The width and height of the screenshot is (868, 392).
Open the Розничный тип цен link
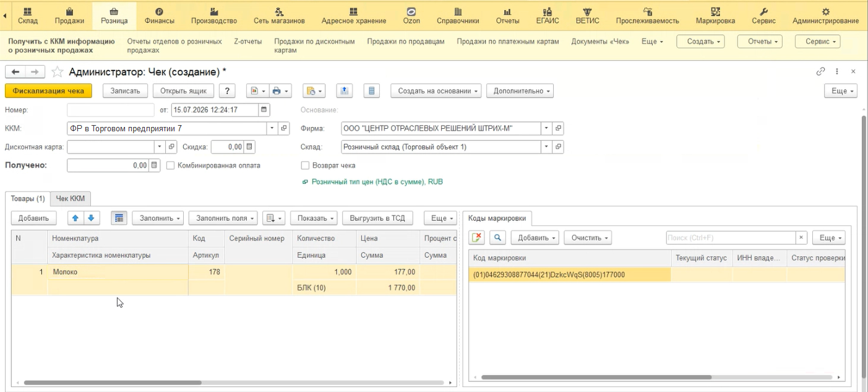(377, 182)
